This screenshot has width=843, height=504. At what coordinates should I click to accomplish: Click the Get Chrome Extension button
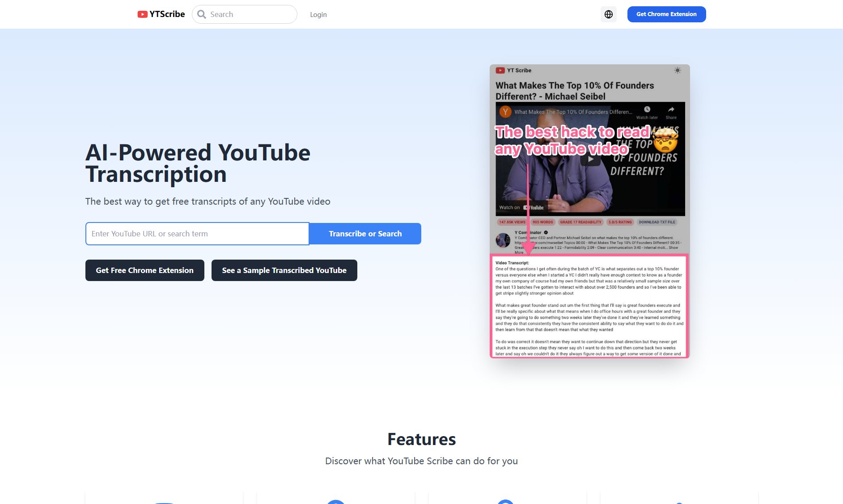pyautogui.click(x=666, y=14)
